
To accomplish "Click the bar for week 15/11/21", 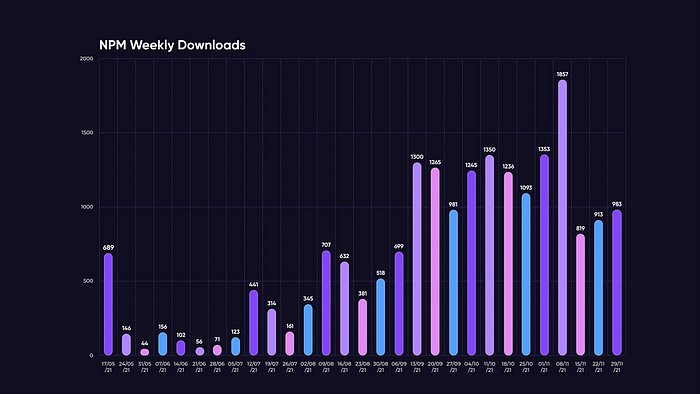I will (x=580, y=294).
